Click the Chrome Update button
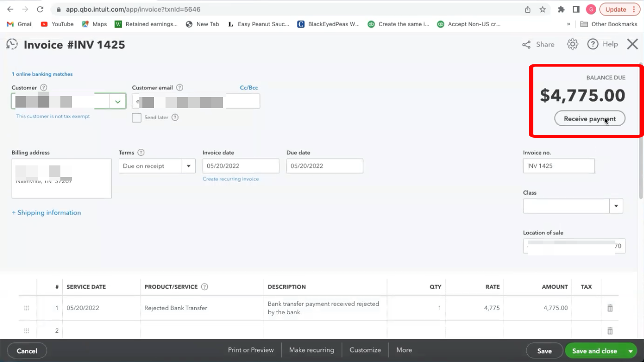 [x=620, y=9]
